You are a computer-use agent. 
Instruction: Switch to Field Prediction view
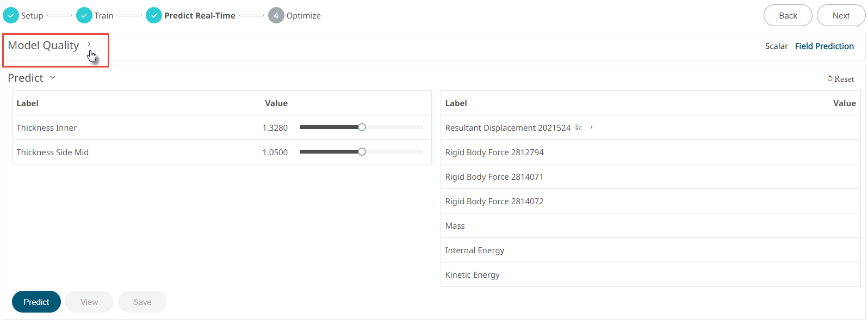pos(824,46)
